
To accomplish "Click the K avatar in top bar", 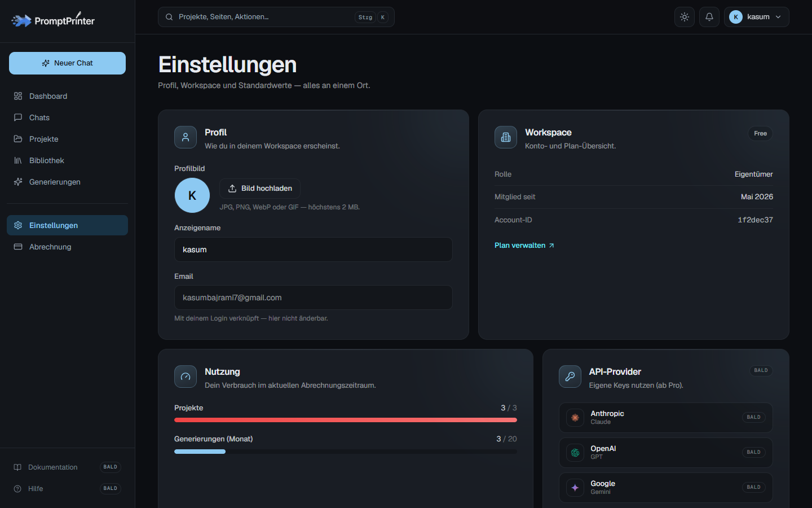I will (736, 17).
